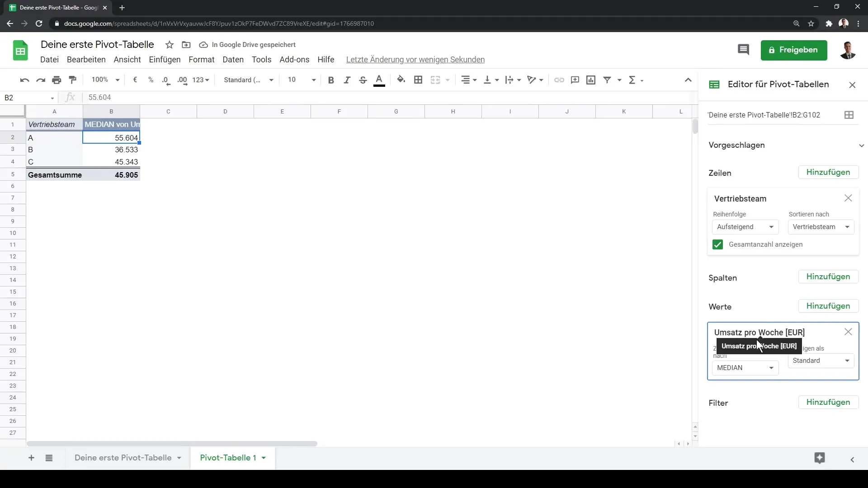Open the font Standard dropdown
The image size is (868, 488).
(249, 80)
